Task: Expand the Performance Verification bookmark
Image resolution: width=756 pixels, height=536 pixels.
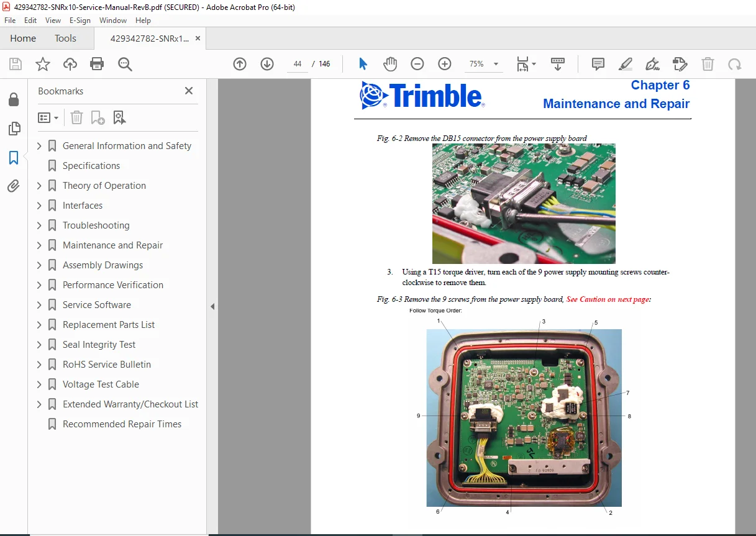Action: [x=39, y=285]
